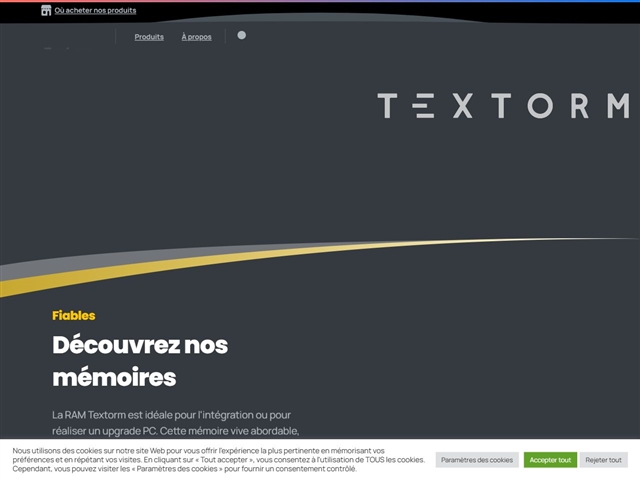Screen dimensions: 640x480
Task: Click the cookie notice text 'Nous utilisons des cookies'
Action: point(218,460)
